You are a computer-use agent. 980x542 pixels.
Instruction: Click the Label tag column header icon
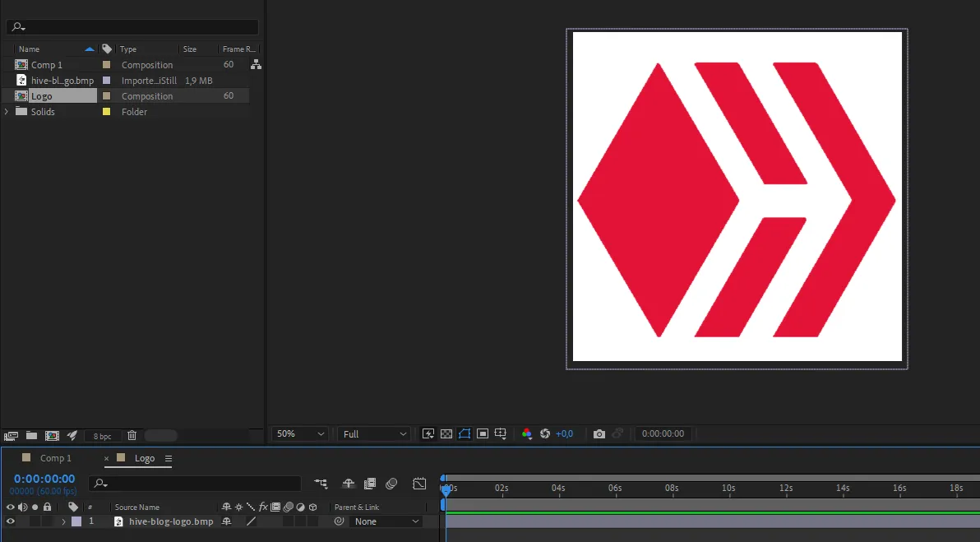73,507
